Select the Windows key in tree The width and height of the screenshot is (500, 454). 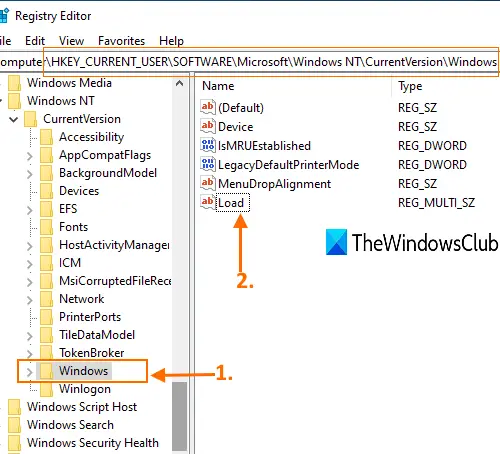83,371
